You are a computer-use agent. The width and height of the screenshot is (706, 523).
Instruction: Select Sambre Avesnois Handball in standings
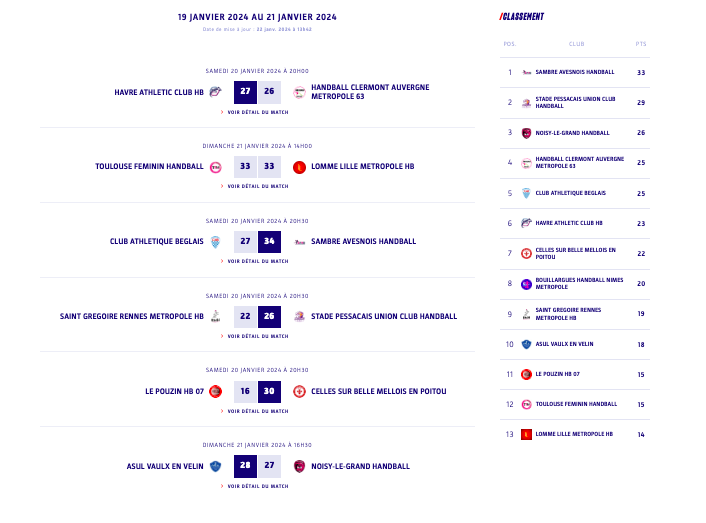click(x=575, y=72)
